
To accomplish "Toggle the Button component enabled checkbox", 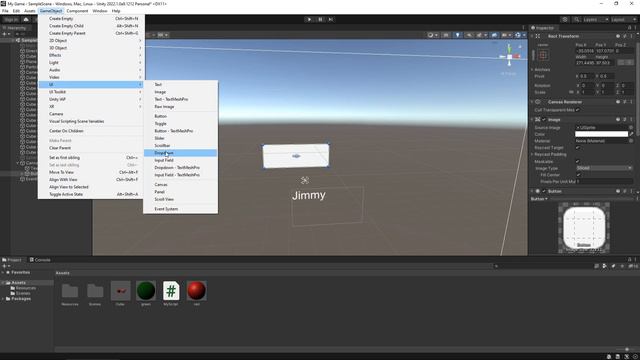I will (544, 191).
